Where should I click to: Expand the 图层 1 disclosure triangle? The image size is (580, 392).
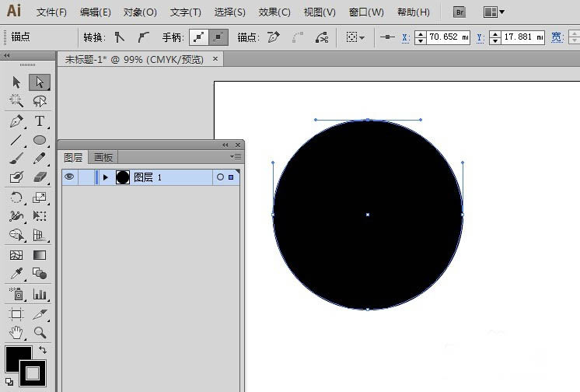106,177
